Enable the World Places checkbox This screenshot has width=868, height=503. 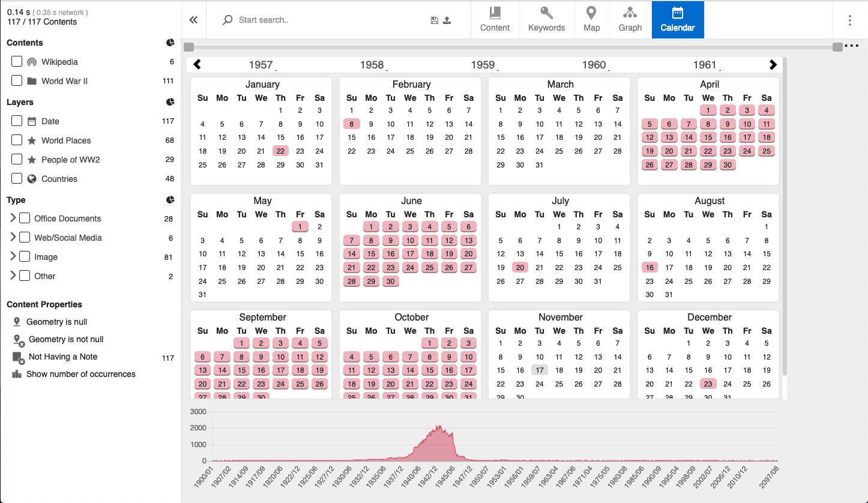click(17, 140)
